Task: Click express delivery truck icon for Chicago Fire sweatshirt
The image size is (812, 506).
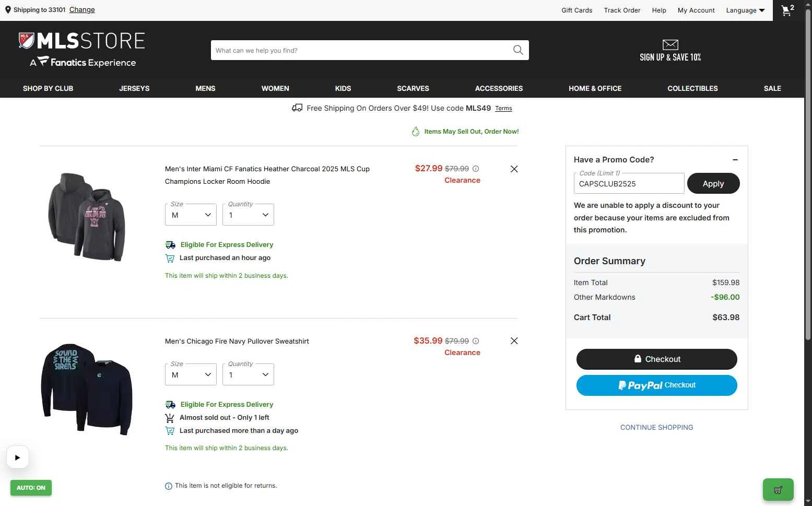Action: (170, 405)
